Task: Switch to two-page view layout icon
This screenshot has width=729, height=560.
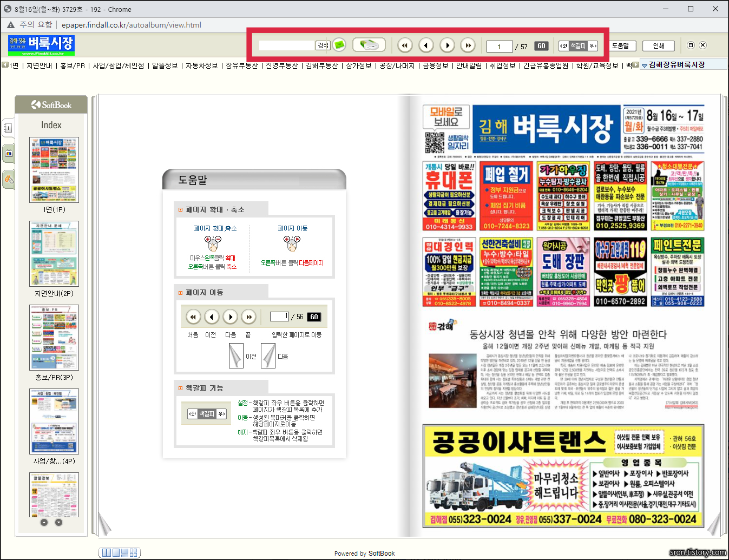Action: pos(107,552)
